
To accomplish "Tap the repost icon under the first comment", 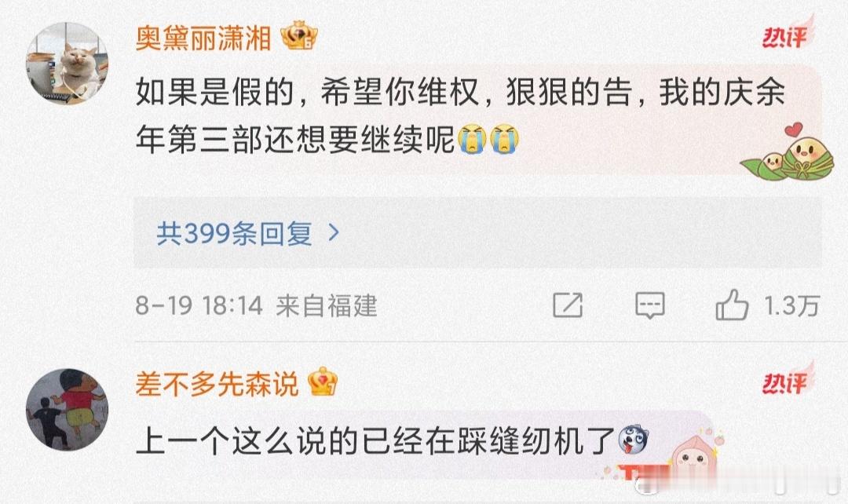I will coord(568,305).
